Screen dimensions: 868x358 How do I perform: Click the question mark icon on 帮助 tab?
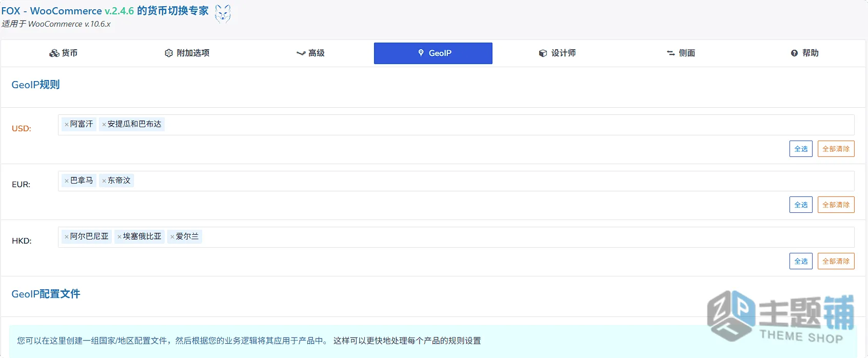tap(794, 53)
